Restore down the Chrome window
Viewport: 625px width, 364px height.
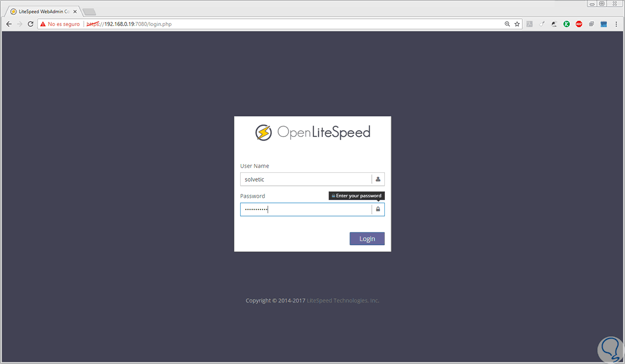(x=602, y=4)
